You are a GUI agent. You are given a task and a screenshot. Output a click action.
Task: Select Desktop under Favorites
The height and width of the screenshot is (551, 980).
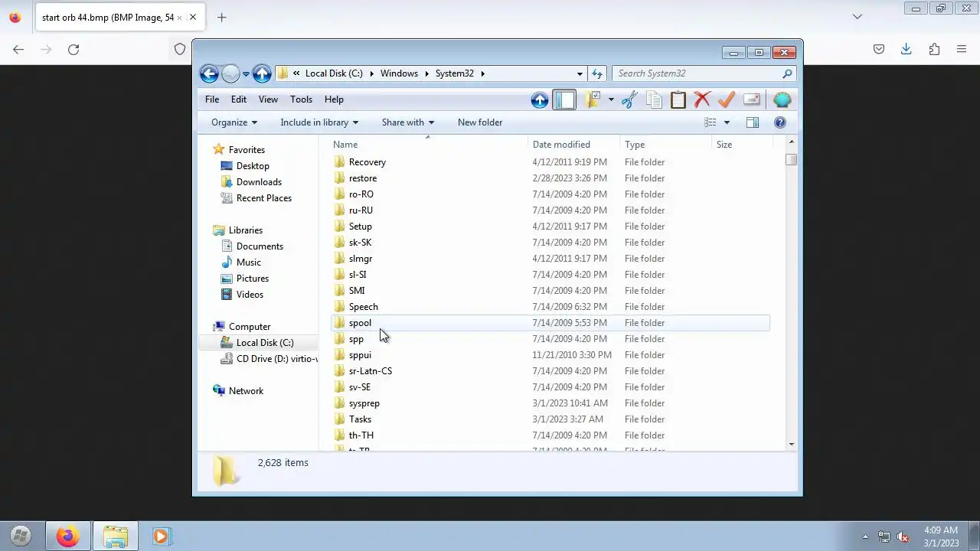252,166
